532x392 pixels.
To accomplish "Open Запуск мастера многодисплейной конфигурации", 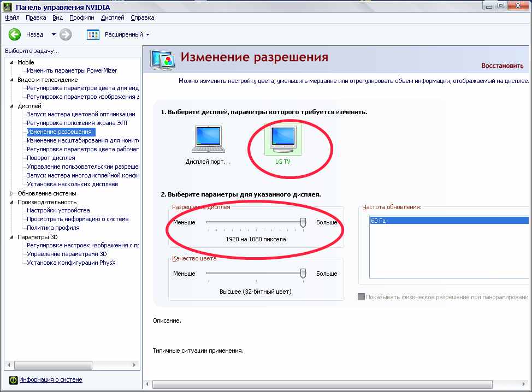I will tap(83, 175).
